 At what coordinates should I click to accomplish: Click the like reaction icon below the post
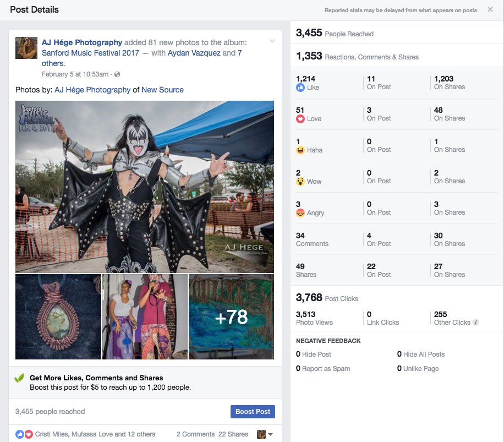click(20, 434)
